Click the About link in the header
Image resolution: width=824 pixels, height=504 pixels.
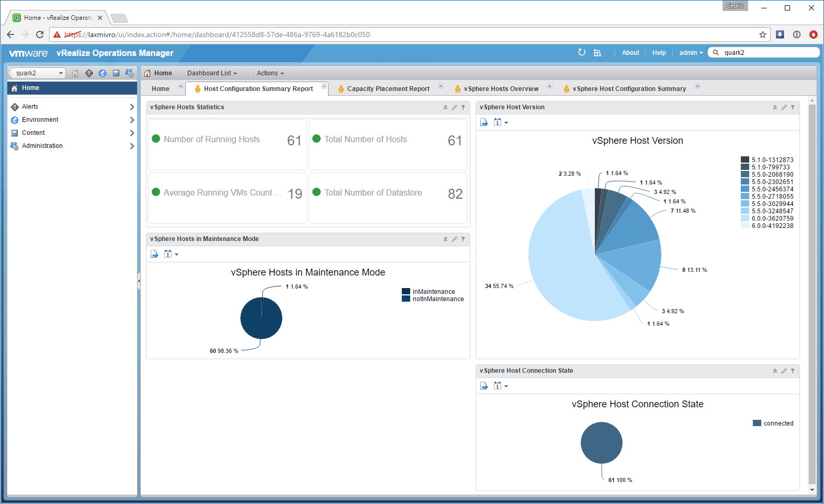tap(630, 53)
